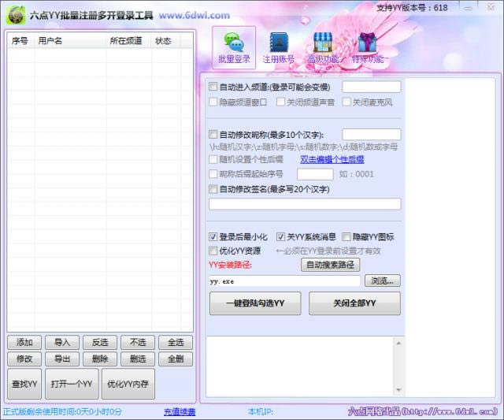This screenshot has height=420, width=504.
Task: Enable 优化YY资源 checkbox
Action: [x=213, y=251]
